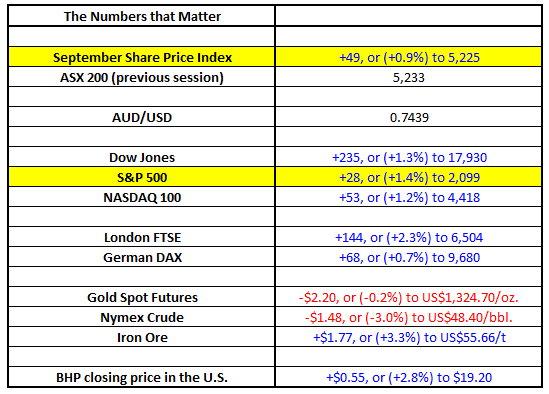Image resolution: width=549 pixels, height=394 pixels.
Task: Click the London FTSE label cell
Action: pos(142,237)
